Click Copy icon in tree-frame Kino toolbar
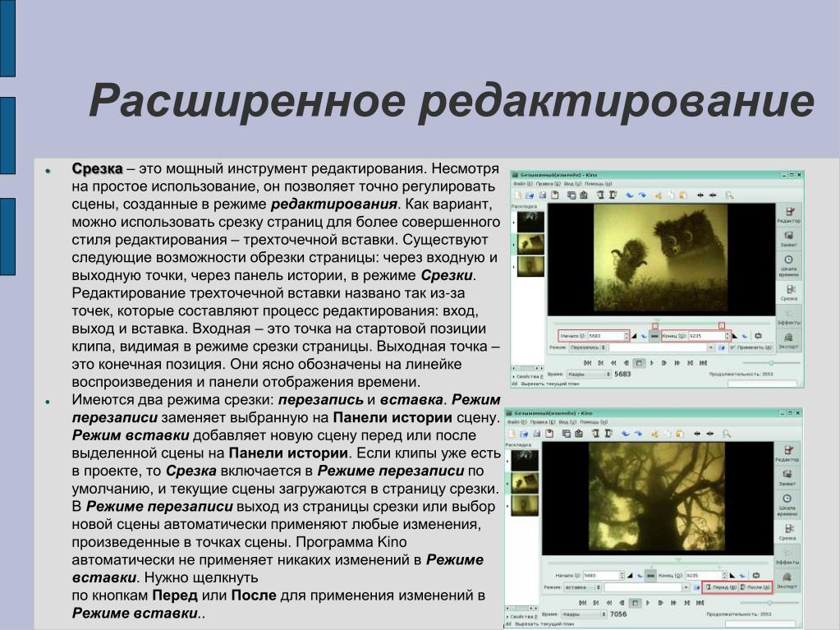The width and height of the screenshot is (840, 630). click(668, 434)
